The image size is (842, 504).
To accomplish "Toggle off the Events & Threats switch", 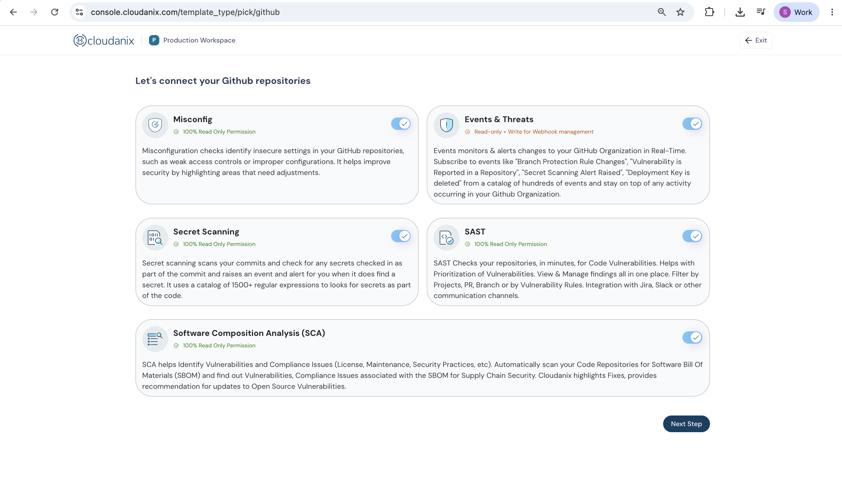I will 692,124.
